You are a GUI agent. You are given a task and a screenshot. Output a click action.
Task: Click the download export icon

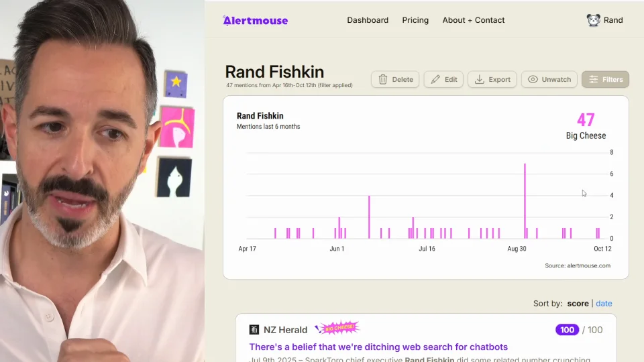tap(479, 79)
